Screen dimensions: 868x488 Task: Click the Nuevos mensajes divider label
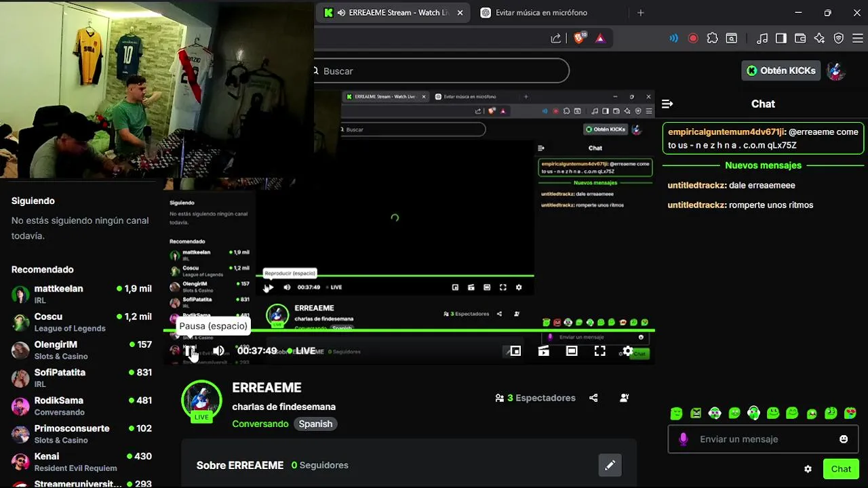pyautogui.click(x=763, y=165)
